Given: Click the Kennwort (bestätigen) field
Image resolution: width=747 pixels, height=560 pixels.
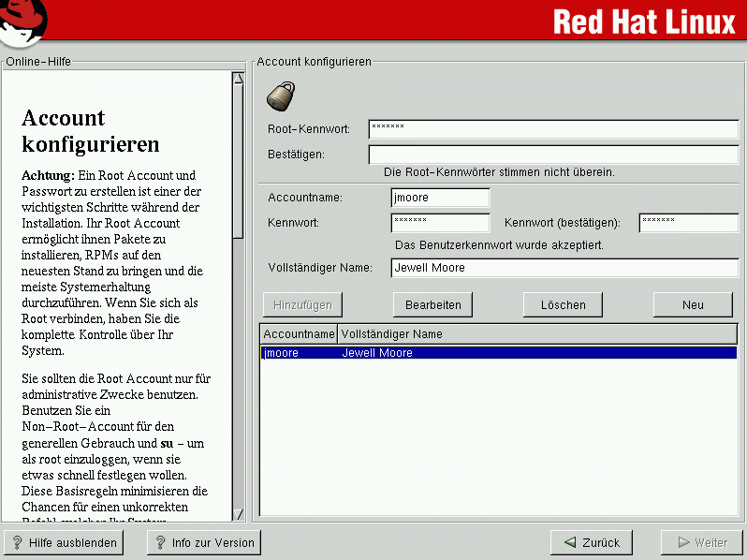Looking at the screenshot, I should pos(688,223).
